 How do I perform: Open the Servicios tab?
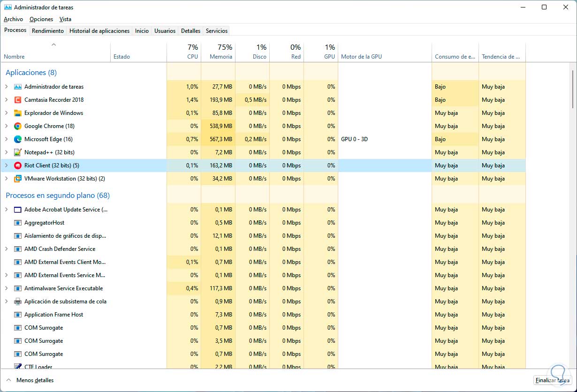click(217, 31)
